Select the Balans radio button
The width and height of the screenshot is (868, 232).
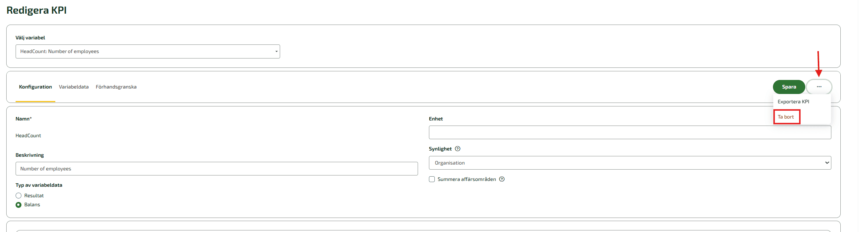click(18, 205)
